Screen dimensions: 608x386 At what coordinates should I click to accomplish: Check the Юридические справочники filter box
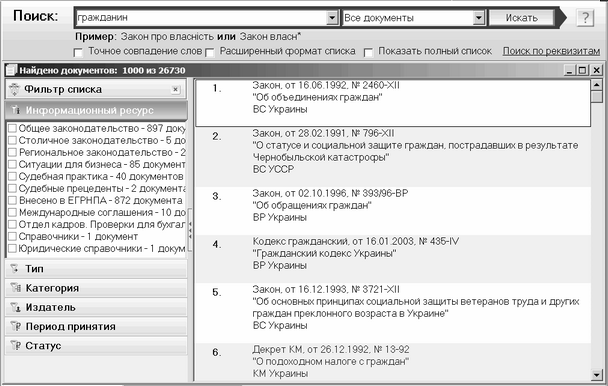coord(12,249)
